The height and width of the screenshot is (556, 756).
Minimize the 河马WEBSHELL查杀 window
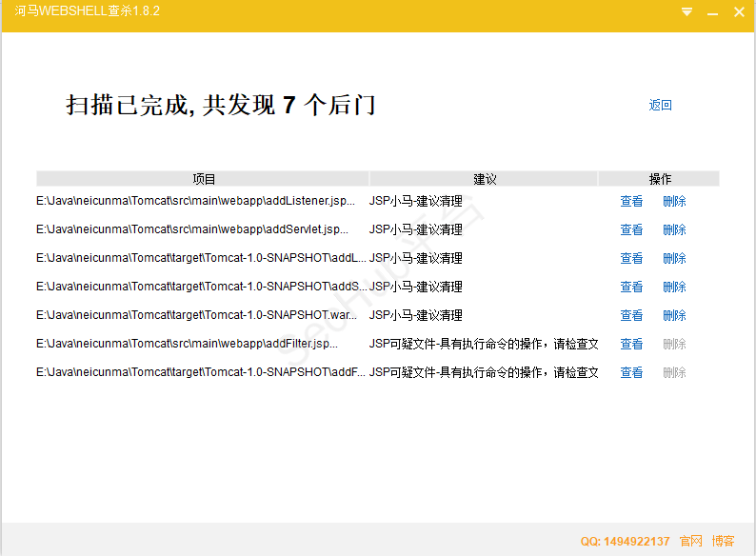coord(712,12)
